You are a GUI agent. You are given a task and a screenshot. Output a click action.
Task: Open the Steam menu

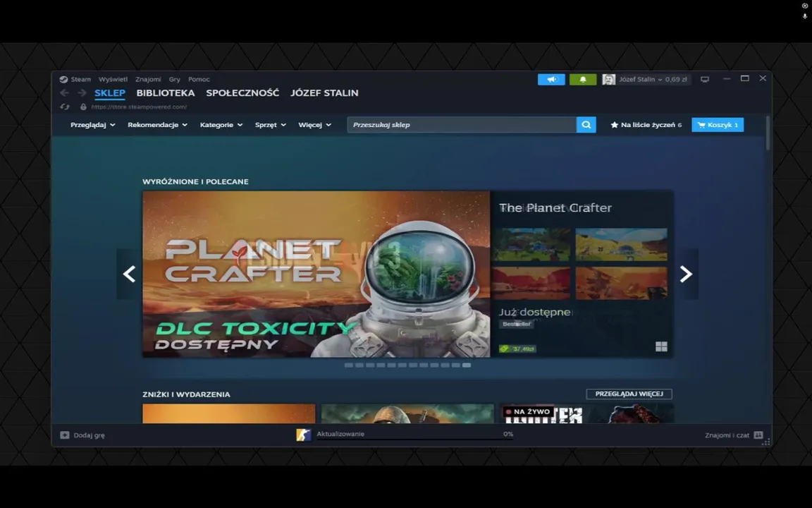[81, 79]
